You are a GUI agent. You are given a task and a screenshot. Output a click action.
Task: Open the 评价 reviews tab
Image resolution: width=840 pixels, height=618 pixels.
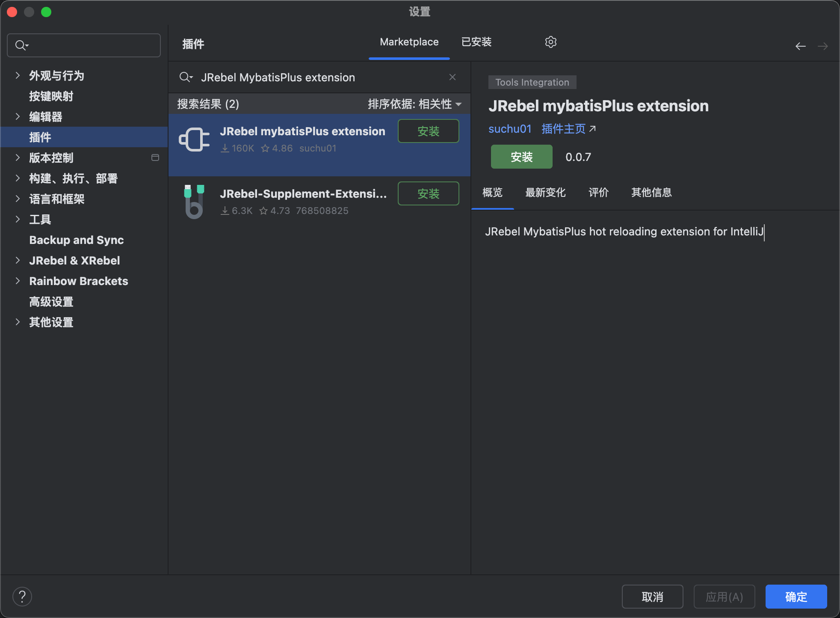click(598, 193)
